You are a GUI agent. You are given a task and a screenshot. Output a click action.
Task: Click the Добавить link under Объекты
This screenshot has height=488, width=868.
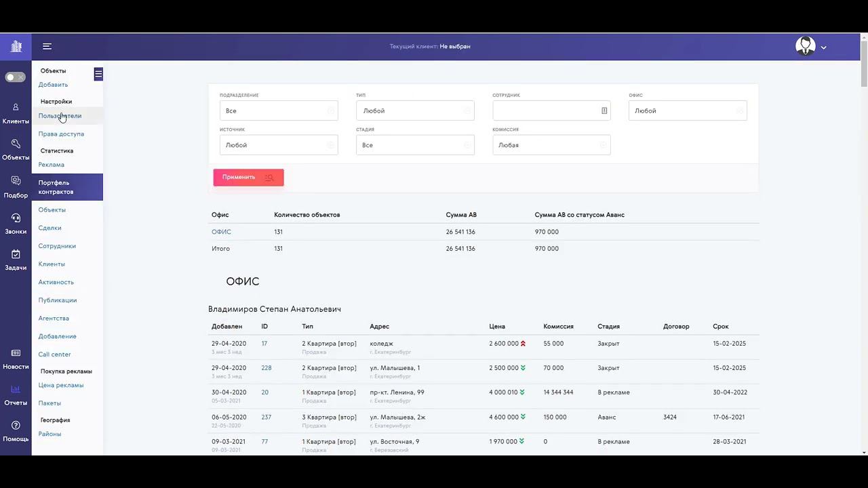tap(53, 85)
